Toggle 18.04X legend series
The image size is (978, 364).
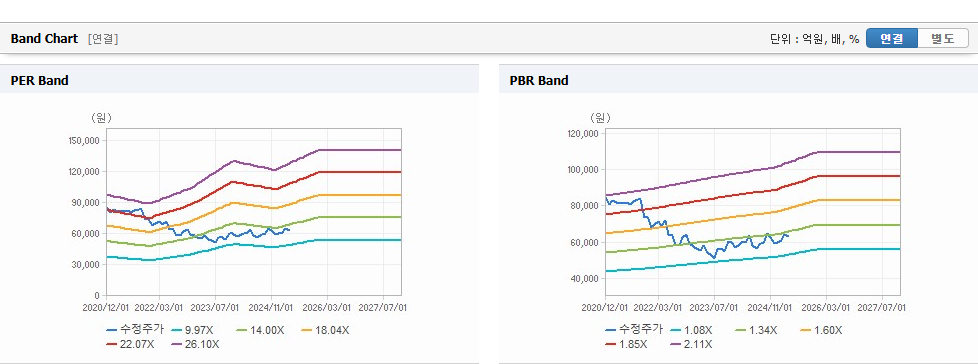325,330
